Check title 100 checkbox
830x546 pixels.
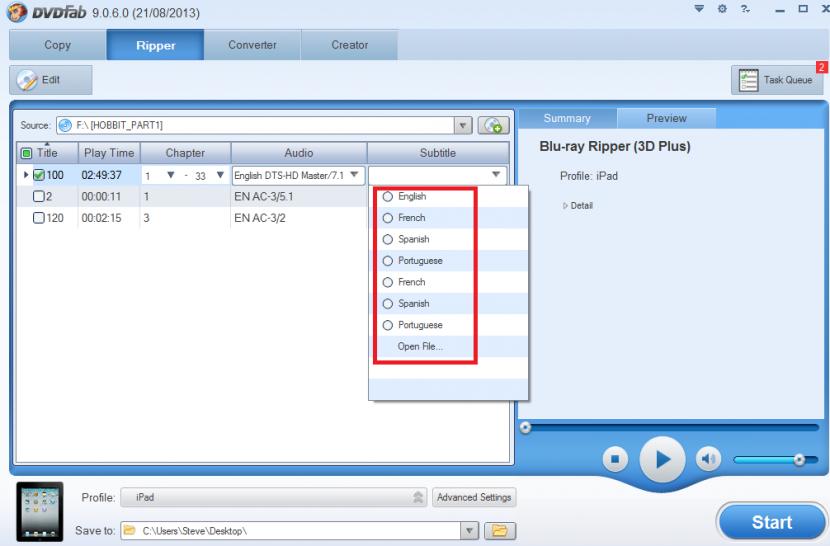tap(39, 175)
